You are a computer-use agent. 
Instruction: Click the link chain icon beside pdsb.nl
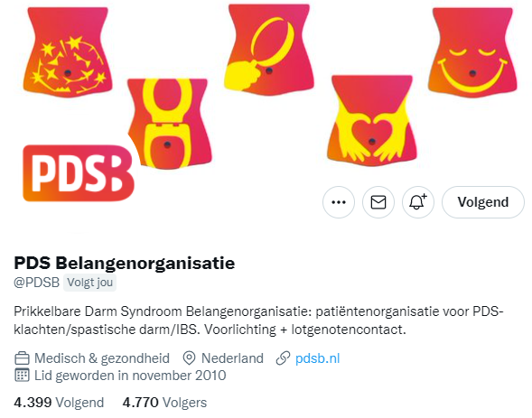tap(283, 358)
